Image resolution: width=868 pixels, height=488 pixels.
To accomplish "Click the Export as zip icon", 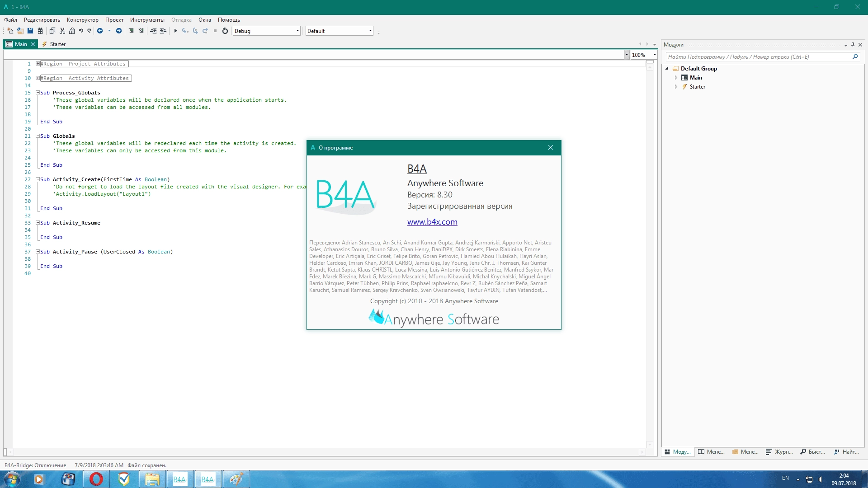I will click(40, 31).
